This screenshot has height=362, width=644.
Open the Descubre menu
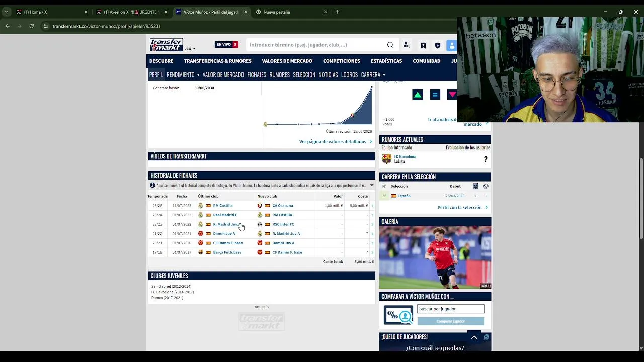point(161,61)
